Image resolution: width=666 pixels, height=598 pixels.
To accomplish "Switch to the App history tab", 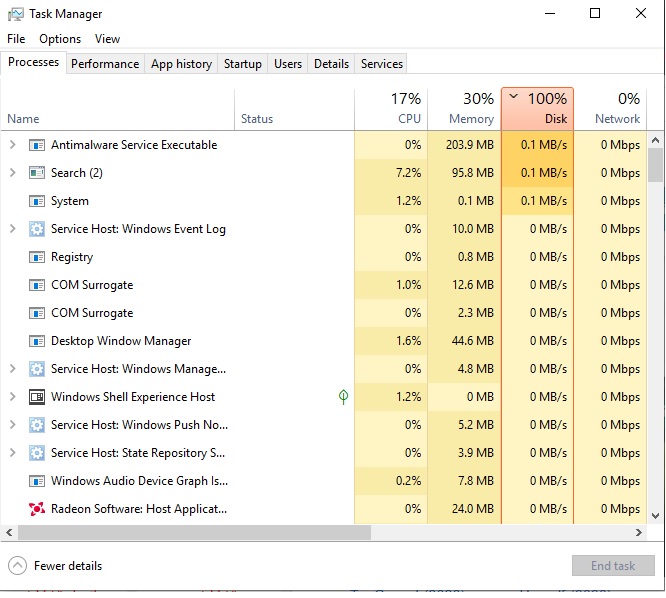I will pos(181,64).
